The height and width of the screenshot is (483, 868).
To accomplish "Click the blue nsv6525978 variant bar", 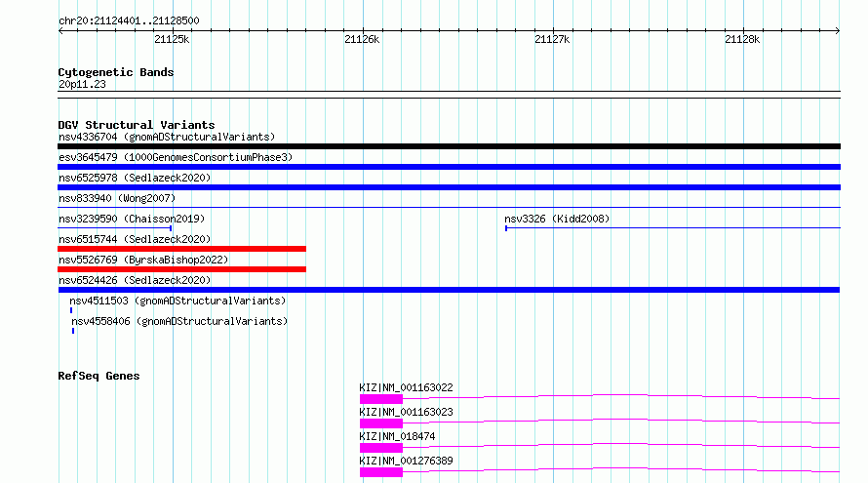I will [449, 187].
